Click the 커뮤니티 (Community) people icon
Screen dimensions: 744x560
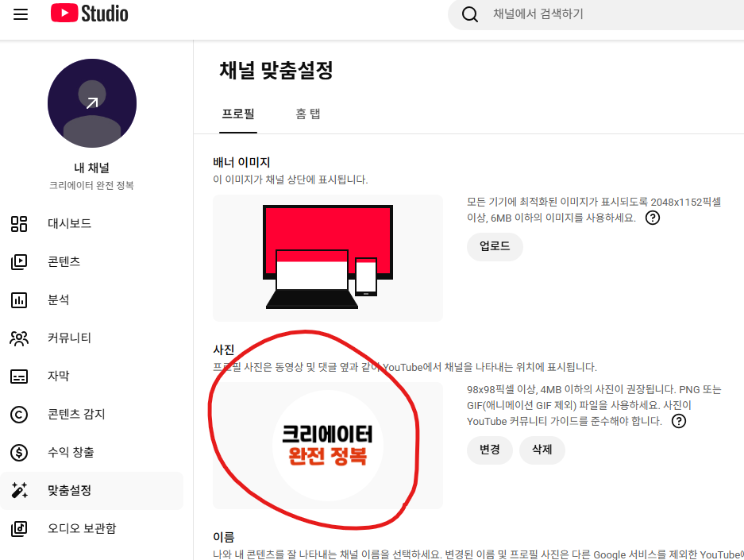click(x=19, y=338)
